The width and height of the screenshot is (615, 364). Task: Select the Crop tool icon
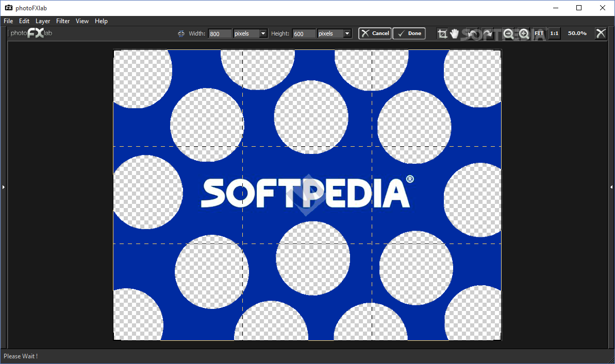[442, 33]
